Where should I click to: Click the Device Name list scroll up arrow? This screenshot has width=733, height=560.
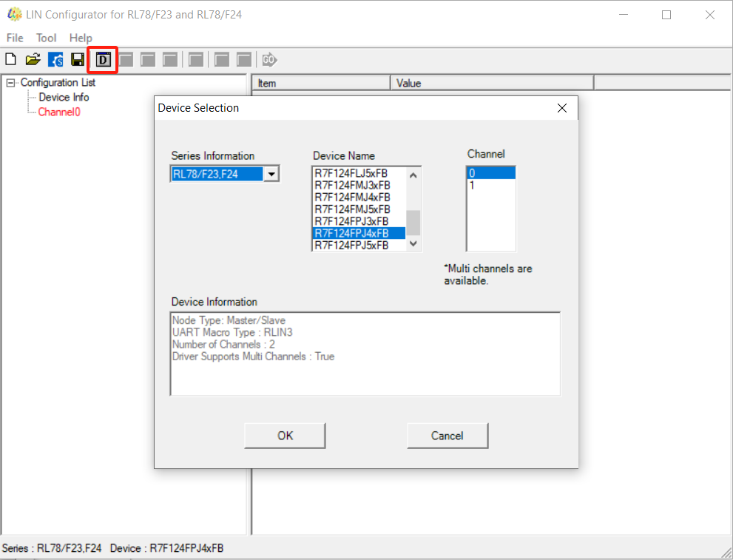click(x=413, y=175)
